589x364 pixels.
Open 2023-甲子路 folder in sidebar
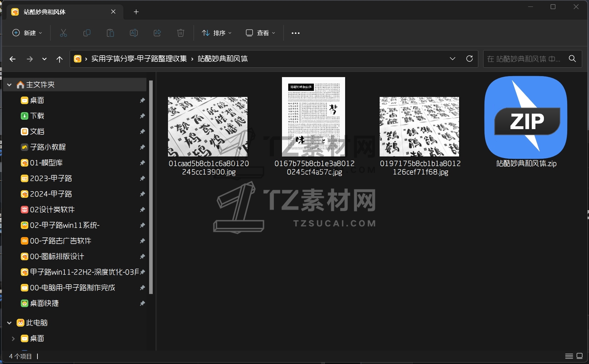coord(51,178)
